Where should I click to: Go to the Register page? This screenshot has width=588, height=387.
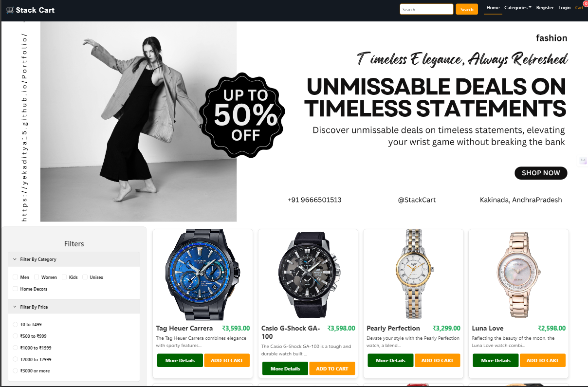click(x=545, y=8)
